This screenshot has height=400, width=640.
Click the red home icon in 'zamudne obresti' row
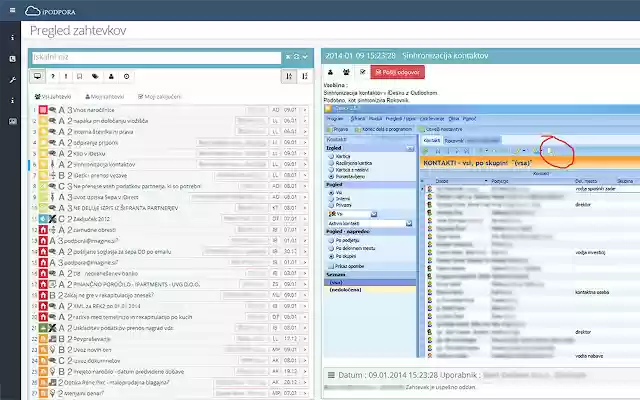pyautogui.click(x=43, y=230)
